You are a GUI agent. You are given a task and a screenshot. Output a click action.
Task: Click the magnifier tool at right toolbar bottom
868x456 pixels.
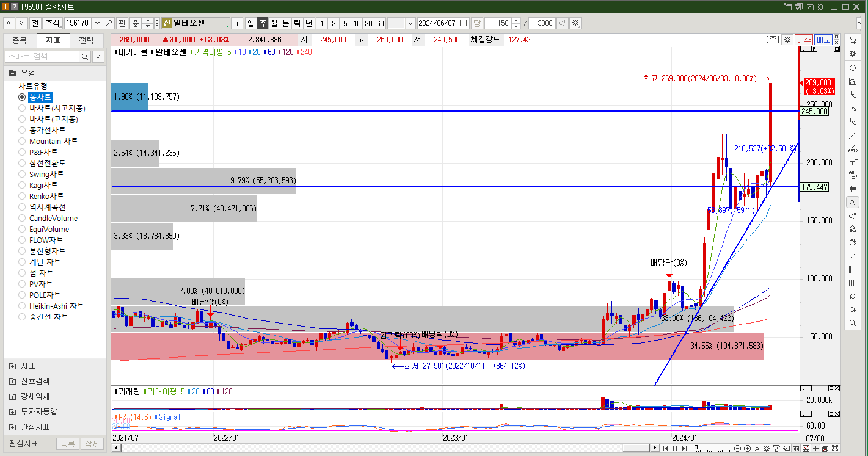click(853, 323)
